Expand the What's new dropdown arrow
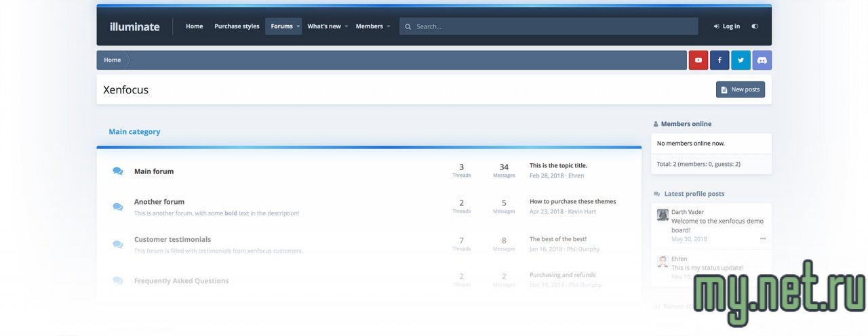The height and width of the screenshot is (336, 868). [x=346, y=26]
